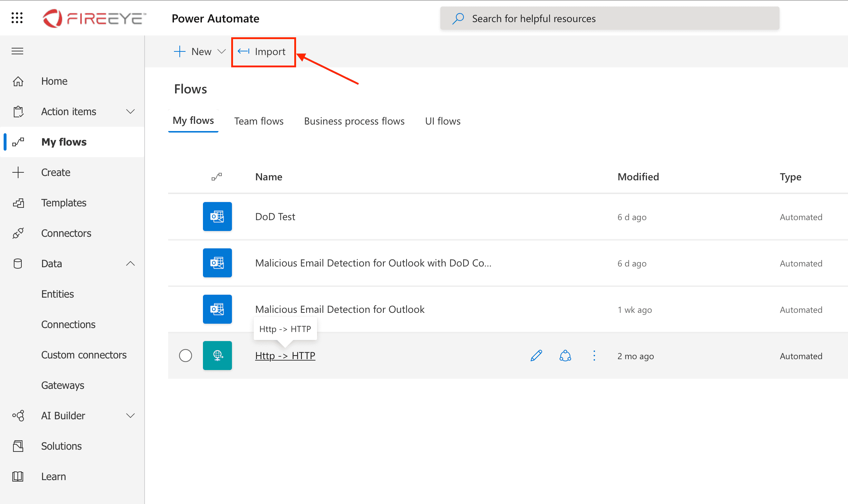
Task: Collapse the Data section
Action: [130, 263]
